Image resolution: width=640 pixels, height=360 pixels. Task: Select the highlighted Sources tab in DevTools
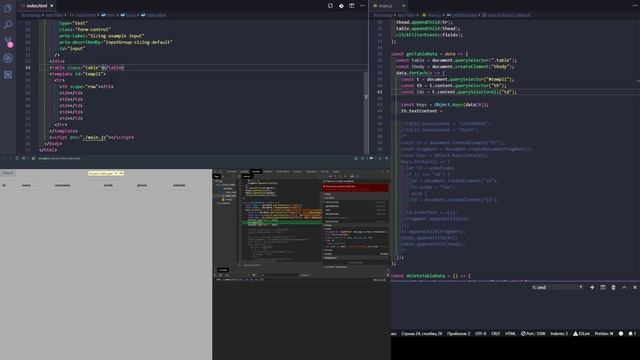click(256, 171)
